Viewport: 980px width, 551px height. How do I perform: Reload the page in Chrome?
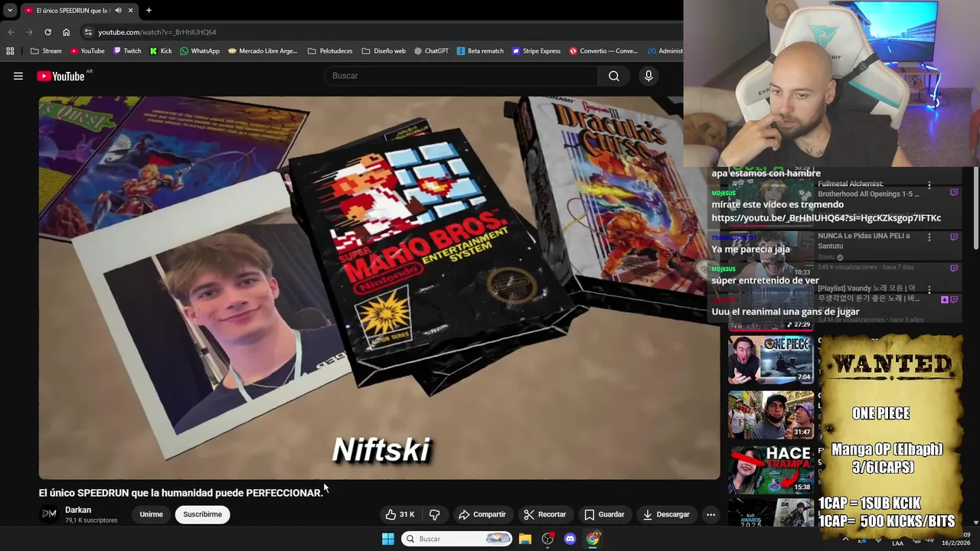(x=47, y=32)
